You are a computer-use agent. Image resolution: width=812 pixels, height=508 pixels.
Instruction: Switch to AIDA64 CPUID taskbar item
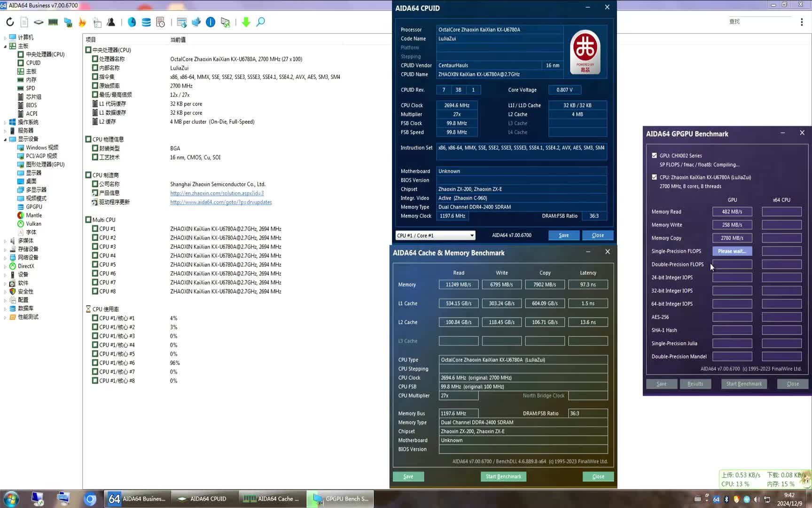203,499
